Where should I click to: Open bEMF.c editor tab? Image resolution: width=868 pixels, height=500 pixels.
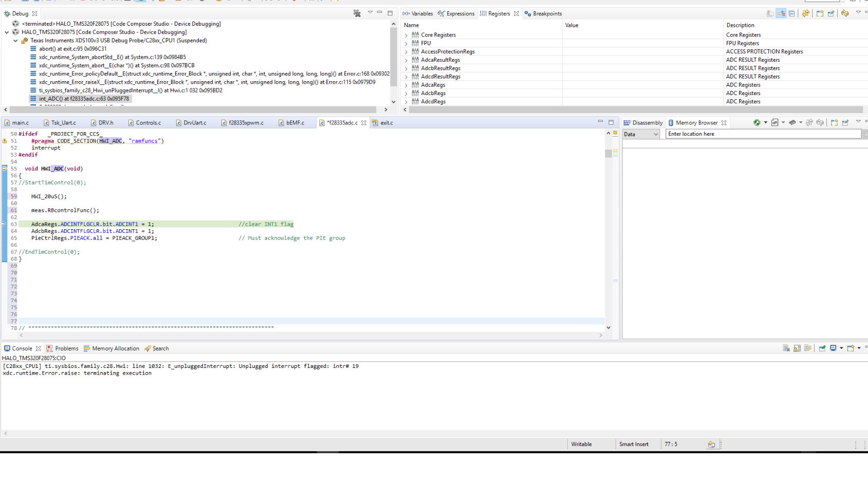pos(291,123)
